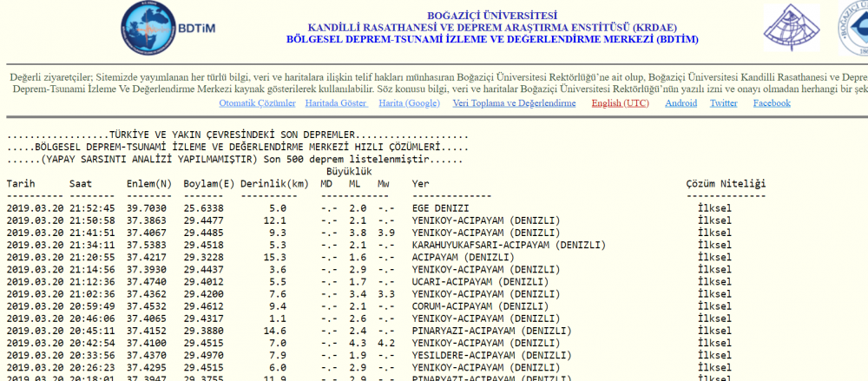Image resolution: width=868 pixels, height=381 pixels.
Task: Click depth value 15.3
Action: 274,257
